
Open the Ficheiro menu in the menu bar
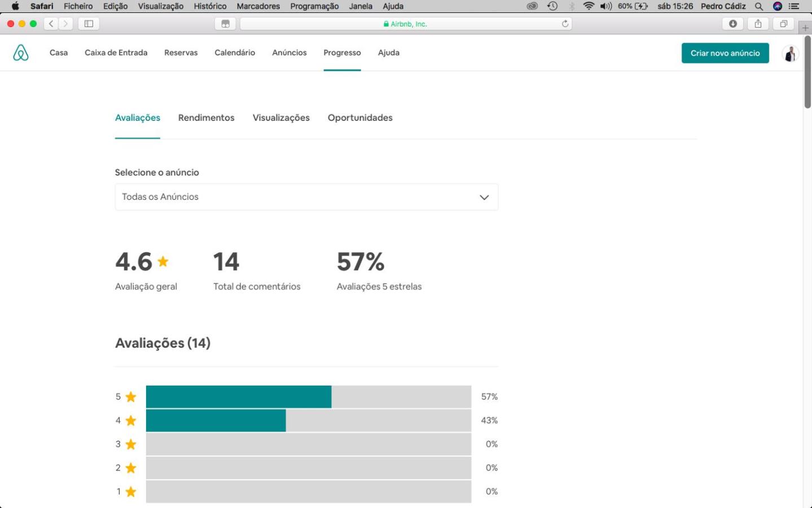point(78,6)
